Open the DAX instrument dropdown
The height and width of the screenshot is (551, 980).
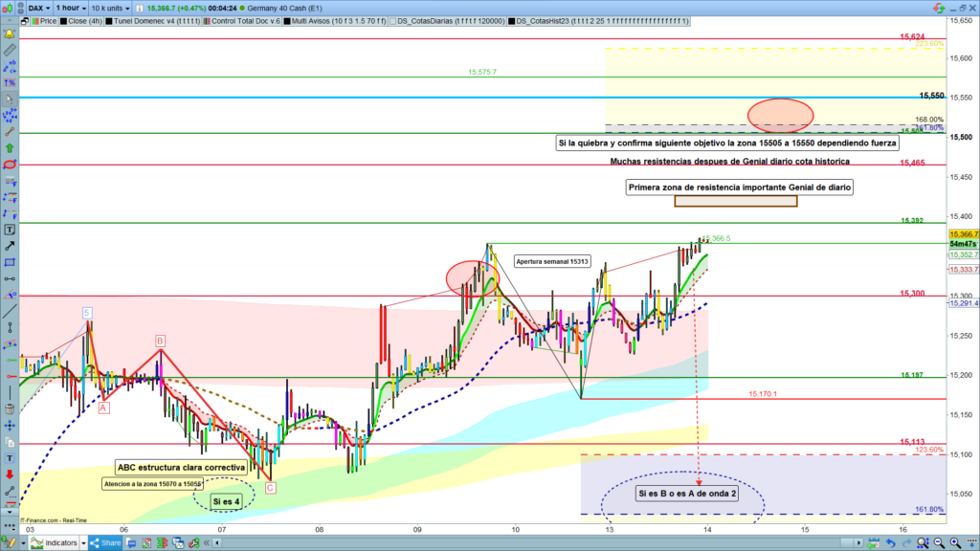pyautogui.click(x=38, y=7)
